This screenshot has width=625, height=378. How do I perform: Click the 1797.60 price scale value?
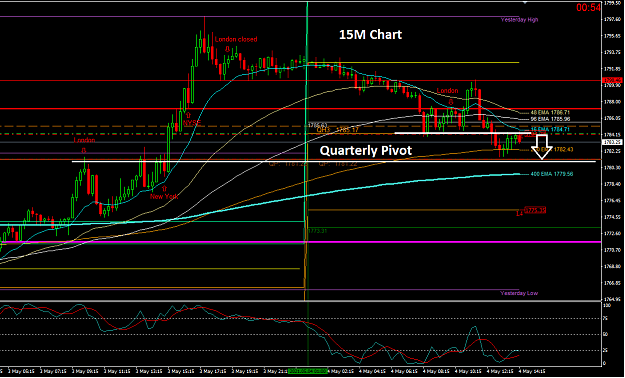613,19
